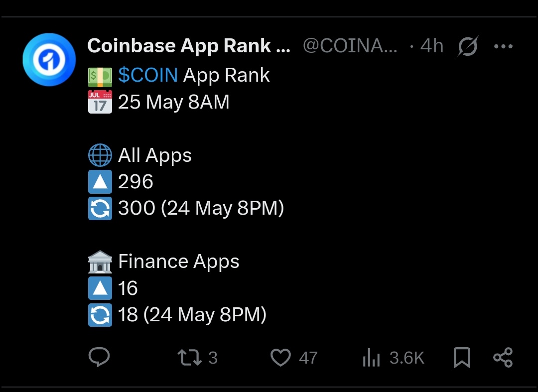Viewport: 538px width, 392px height.
Task: Click the 3.6K views count
Action: coord(406,358)
